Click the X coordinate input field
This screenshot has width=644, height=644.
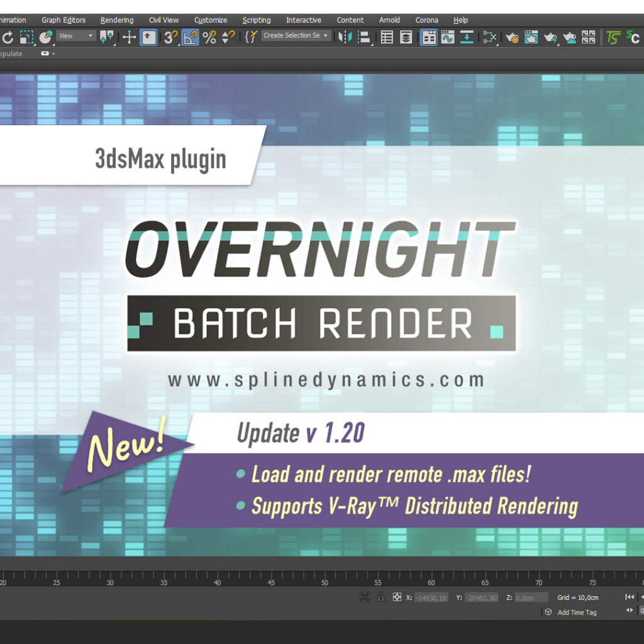click(431, 597)
